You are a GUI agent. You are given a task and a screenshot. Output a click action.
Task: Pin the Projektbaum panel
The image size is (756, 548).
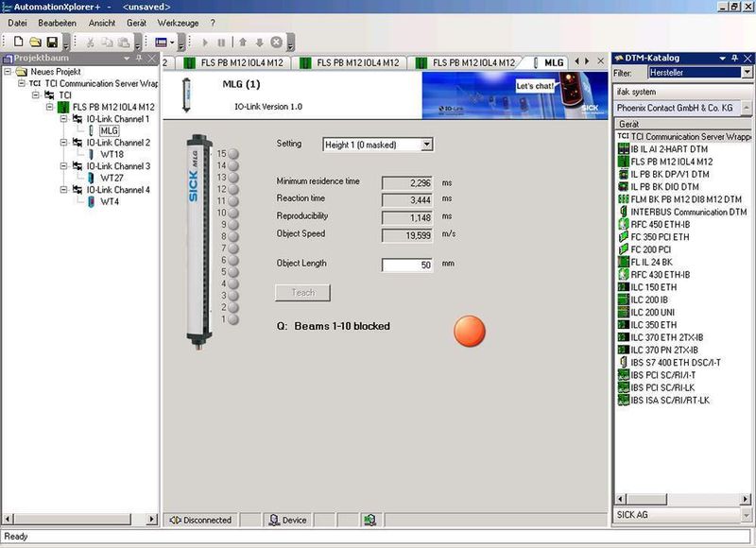(x=137, y=59)
